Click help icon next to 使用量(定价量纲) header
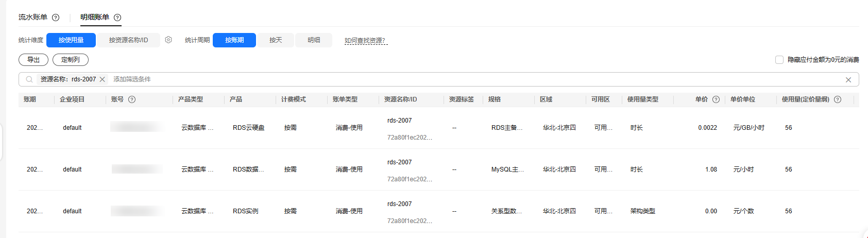Image resolution: width=868 pixels, height=238 pixels. [x=838, y=99]
